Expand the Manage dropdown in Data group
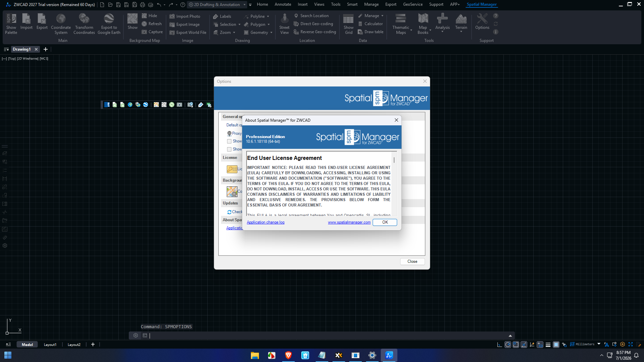 (x=382, y=16)
